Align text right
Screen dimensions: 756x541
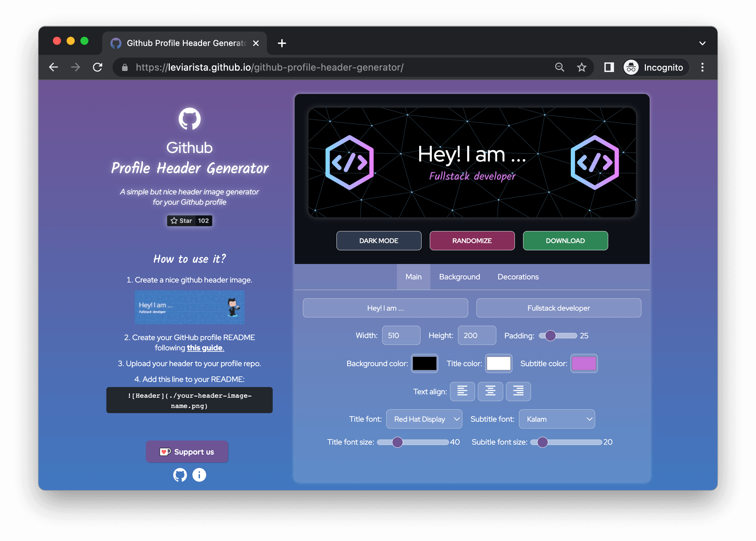pos(518,391)
